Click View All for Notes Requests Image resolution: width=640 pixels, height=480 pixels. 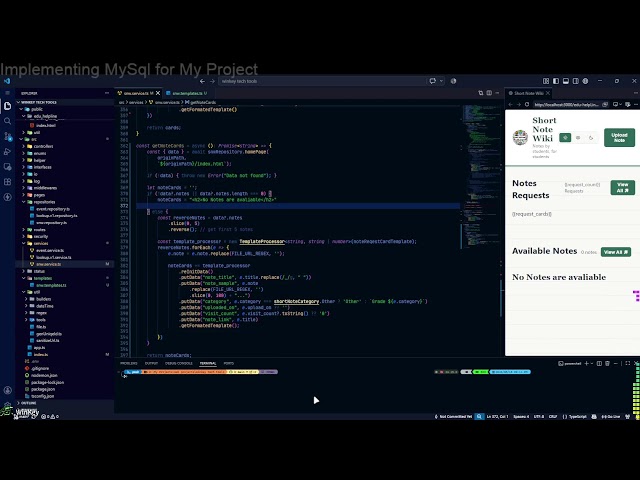[622, 187]
